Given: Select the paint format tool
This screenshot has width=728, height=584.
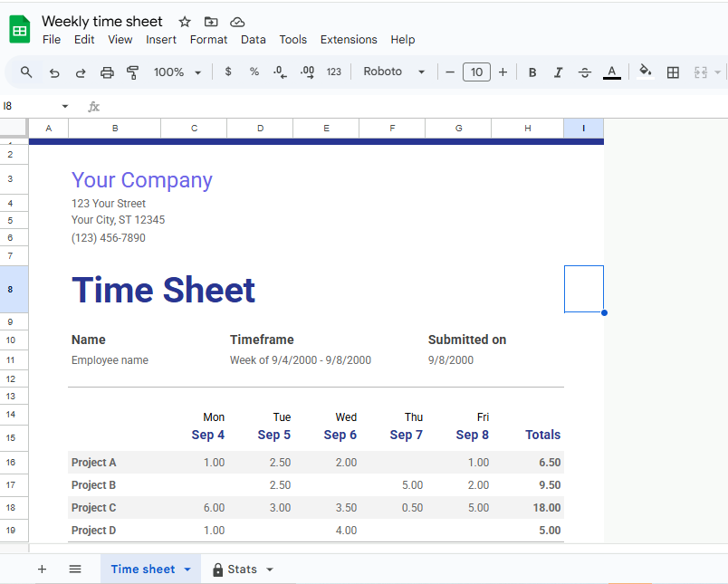Looking at the screenshot, I should click(133, 72).
